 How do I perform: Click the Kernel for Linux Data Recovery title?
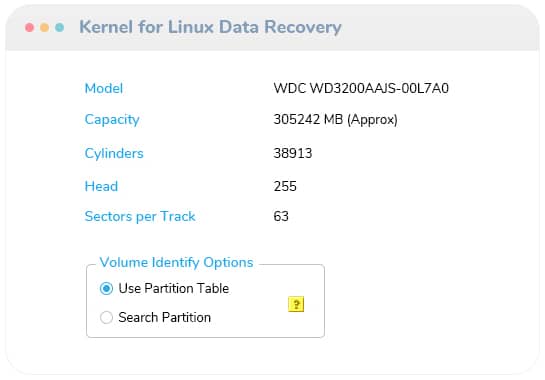[x=210, y=27]
